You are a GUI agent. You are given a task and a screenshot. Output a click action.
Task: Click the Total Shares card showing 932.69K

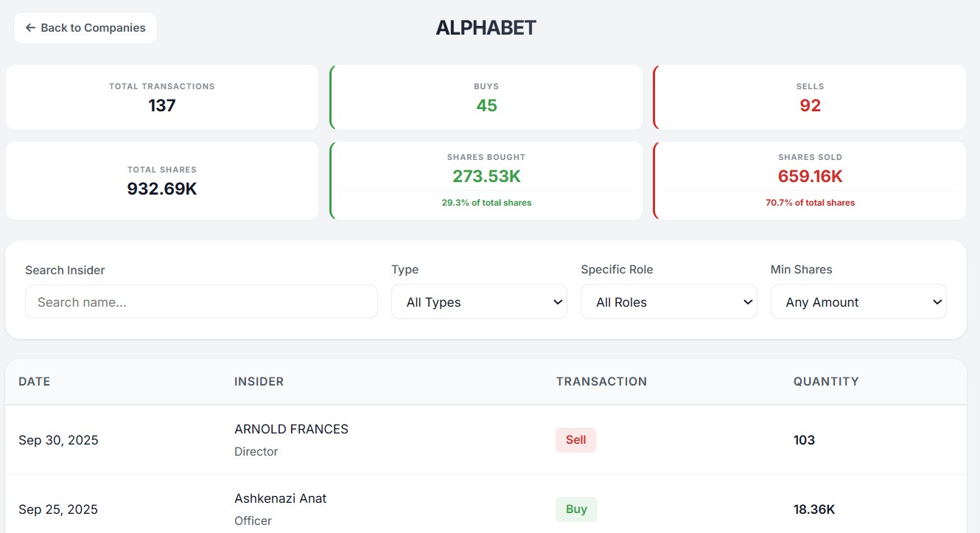161,180
